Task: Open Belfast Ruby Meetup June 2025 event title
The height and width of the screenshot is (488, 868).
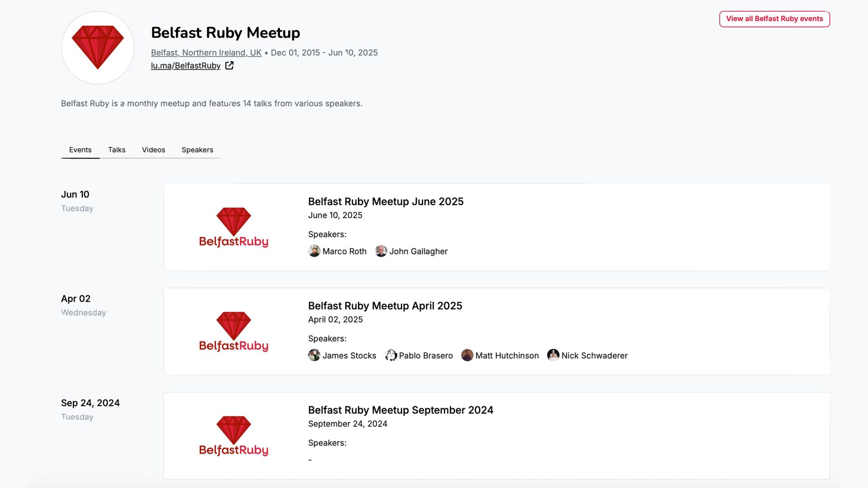Action: (386, 202)
